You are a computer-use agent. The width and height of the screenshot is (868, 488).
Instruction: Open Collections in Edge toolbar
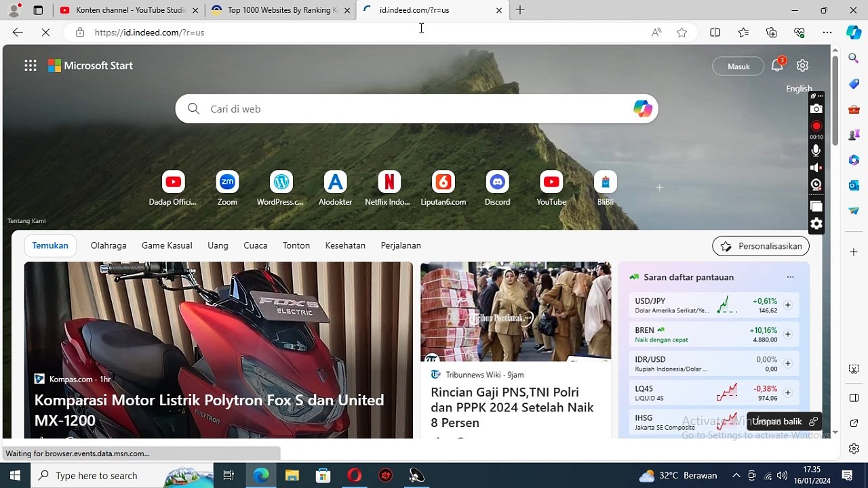772,33
